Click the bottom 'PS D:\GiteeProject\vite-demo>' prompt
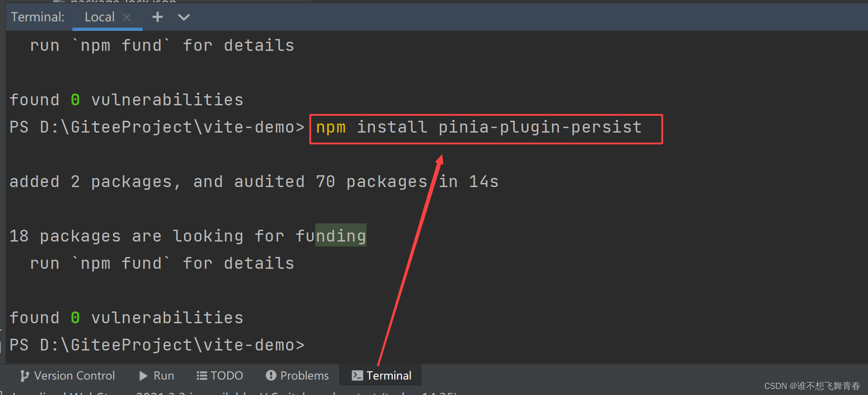868x395 pixels. coord(157,345)
